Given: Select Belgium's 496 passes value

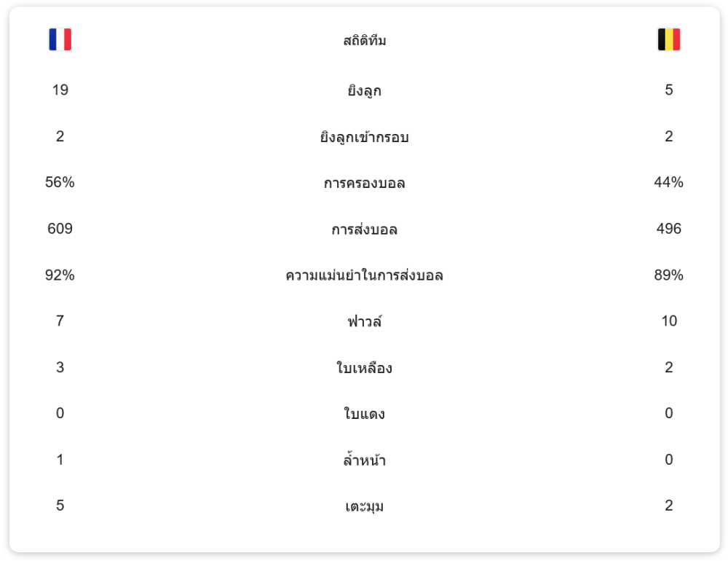Looking at the screenshot, I should point(668,229).
